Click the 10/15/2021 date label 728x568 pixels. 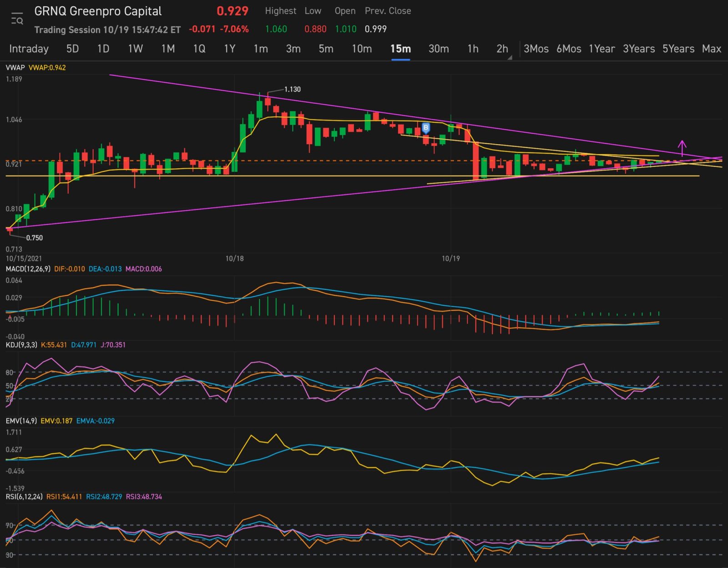(x=24, y=258)
